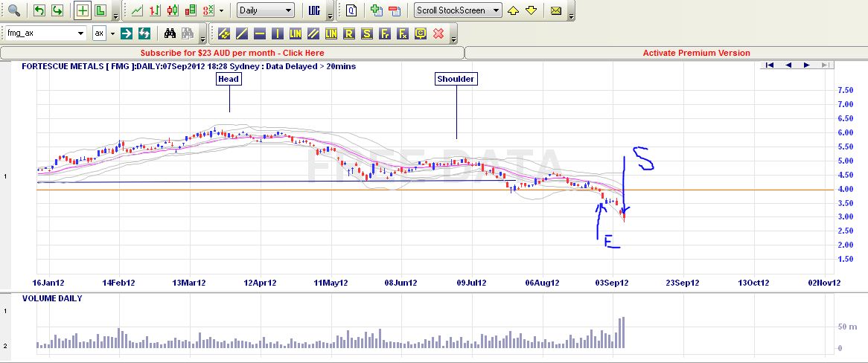
Task: Expand the drawing toolbar overflow chevron
Action: pos(453,39)
